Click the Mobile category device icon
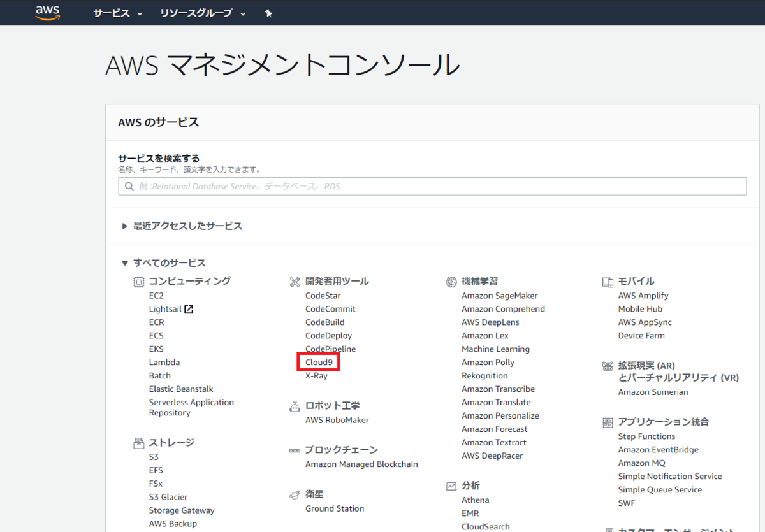Image resolution: width=765 pixels, height=532 pixels. (608, 282)
